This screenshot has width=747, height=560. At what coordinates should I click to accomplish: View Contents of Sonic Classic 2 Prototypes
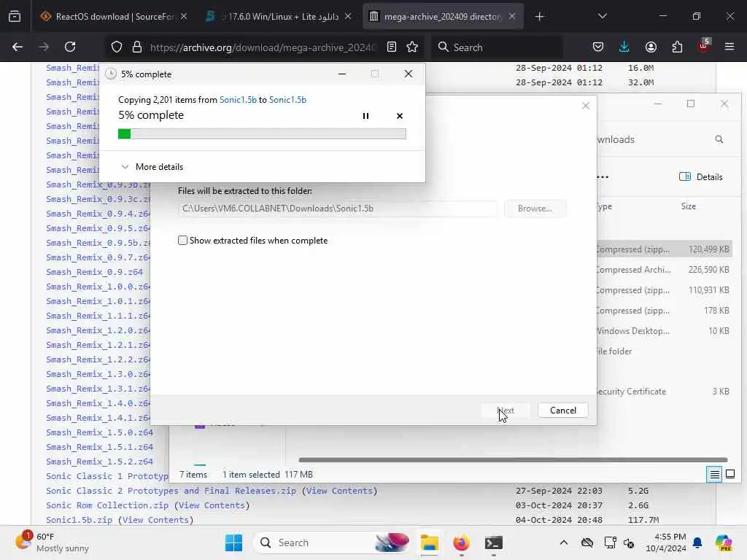tap(339, 491)
